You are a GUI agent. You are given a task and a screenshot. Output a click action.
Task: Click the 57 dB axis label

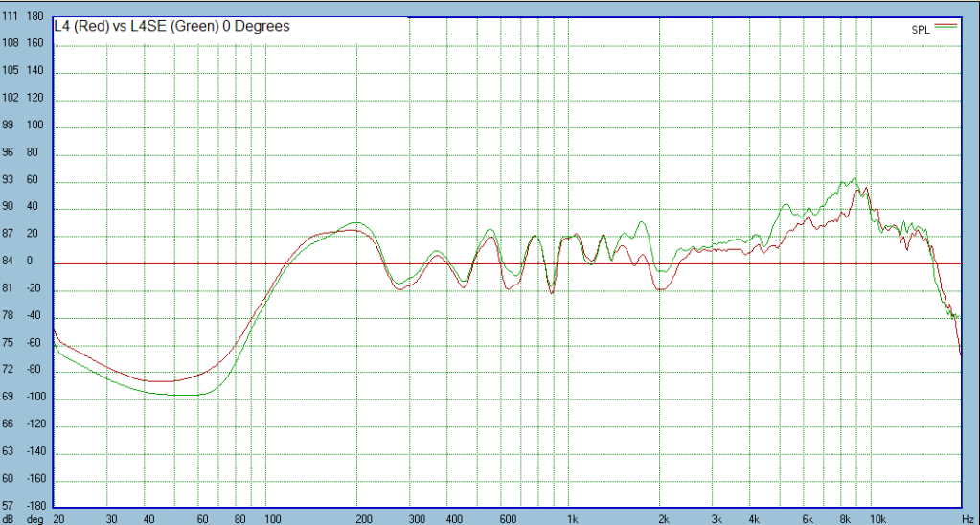pyautogui.click(x=7, y=504)
